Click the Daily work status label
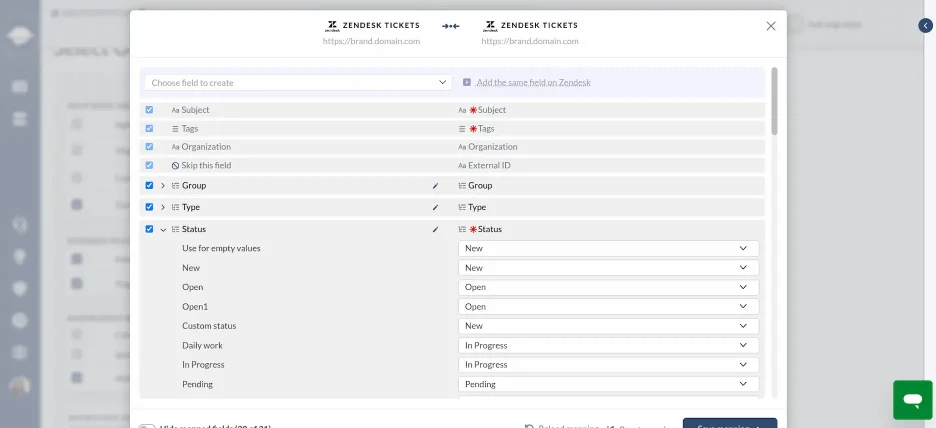936x428 pixels. [202, 345]
